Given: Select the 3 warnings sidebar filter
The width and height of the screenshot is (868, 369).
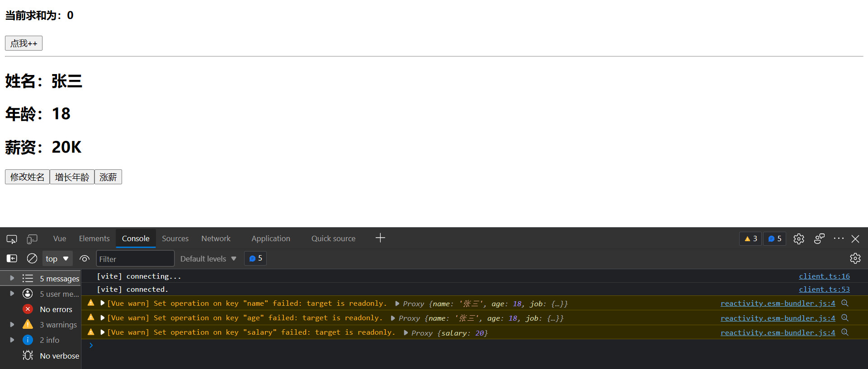Looking at the screenshot, I should (x=41, y=325).
